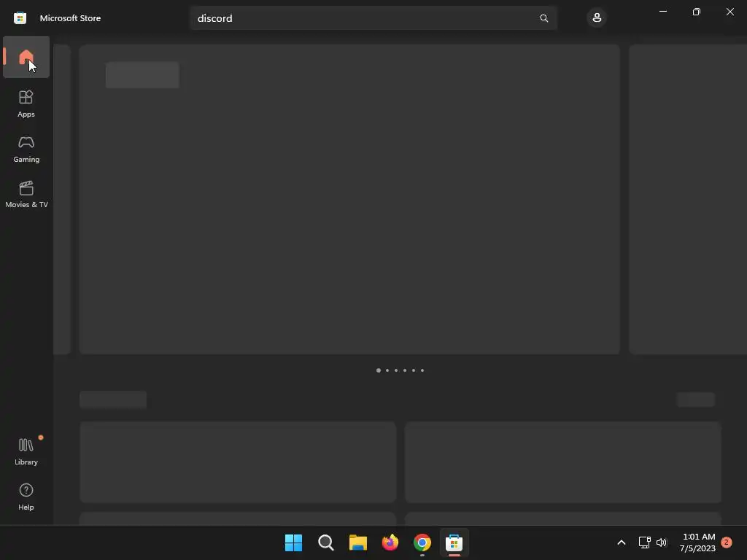Open the clock showing 1:01 AM
Viewport: 747px width, 560px height.
coord(698,542)
